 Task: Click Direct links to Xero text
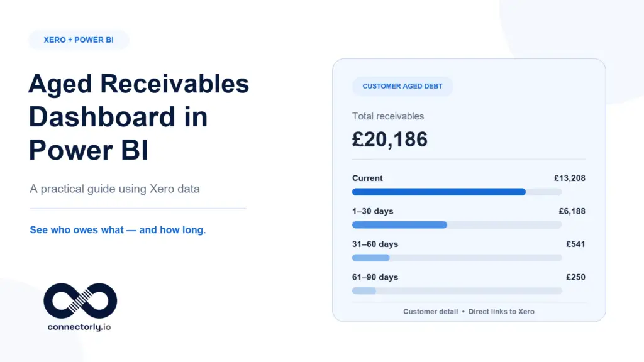(501, 312)
